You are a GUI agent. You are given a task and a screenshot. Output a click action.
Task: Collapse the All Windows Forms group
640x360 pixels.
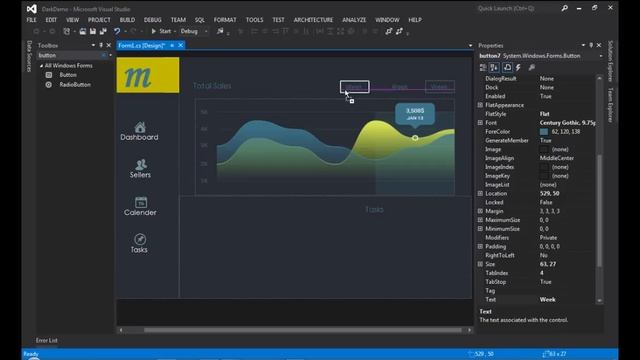pos(41,66)
